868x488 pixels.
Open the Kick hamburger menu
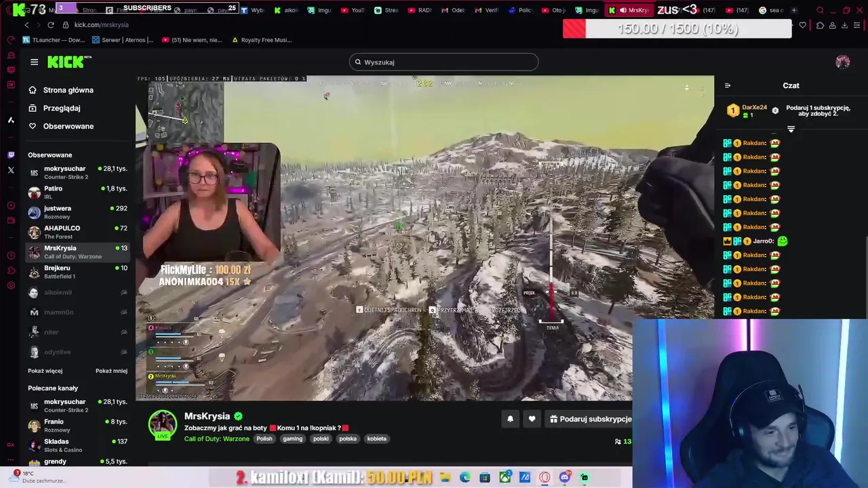click(34, 62)
